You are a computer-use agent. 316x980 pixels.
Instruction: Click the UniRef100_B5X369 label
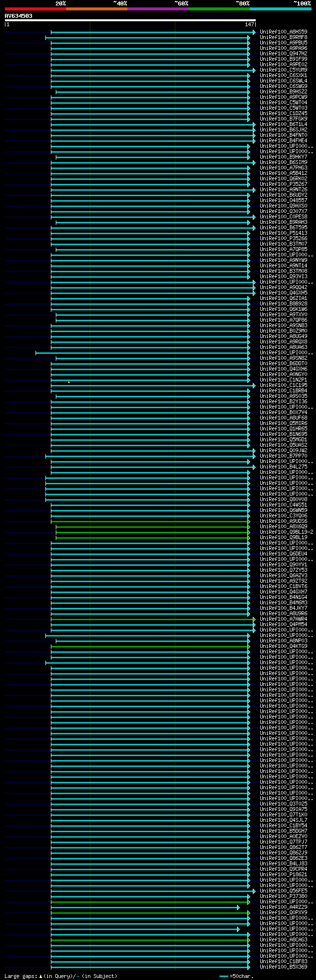click(x=283, y=967)
